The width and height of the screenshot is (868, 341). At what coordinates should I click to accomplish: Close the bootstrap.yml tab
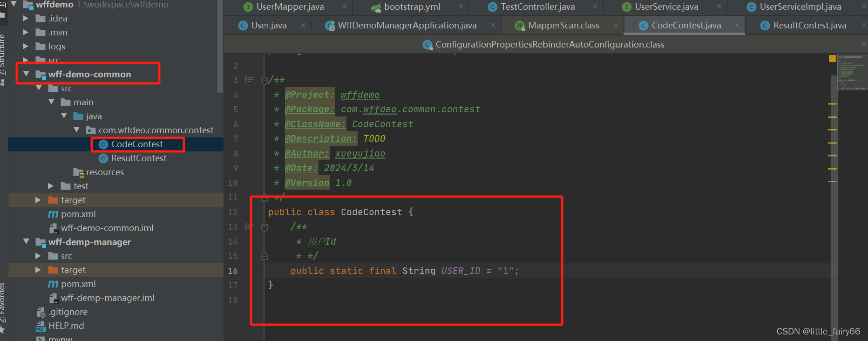pyautogui.click(x=461, y=7)
